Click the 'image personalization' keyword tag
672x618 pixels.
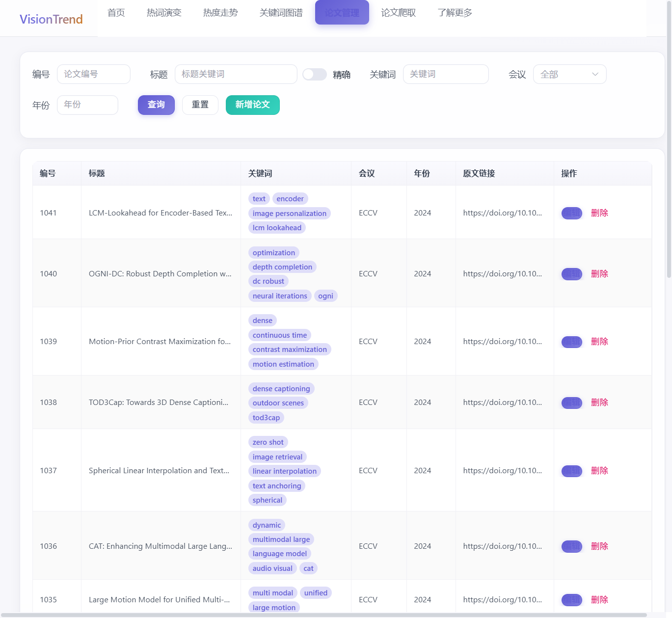(290, 213)
